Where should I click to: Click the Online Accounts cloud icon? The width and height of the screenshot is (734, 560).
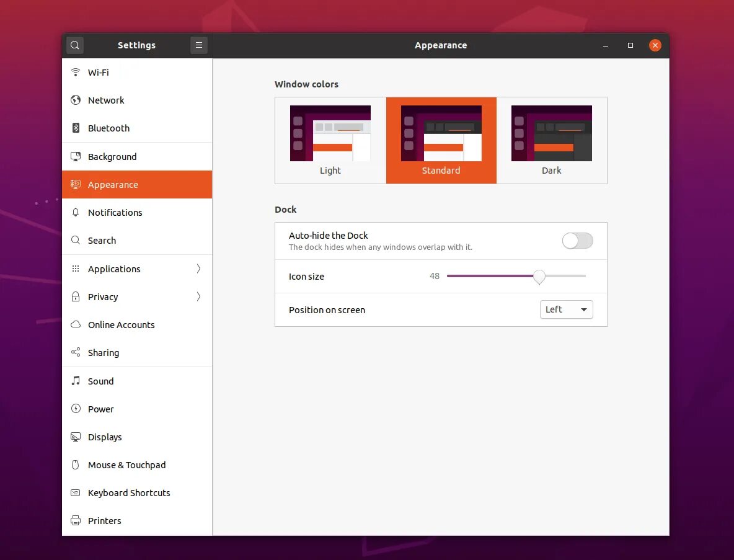[76, 324]
